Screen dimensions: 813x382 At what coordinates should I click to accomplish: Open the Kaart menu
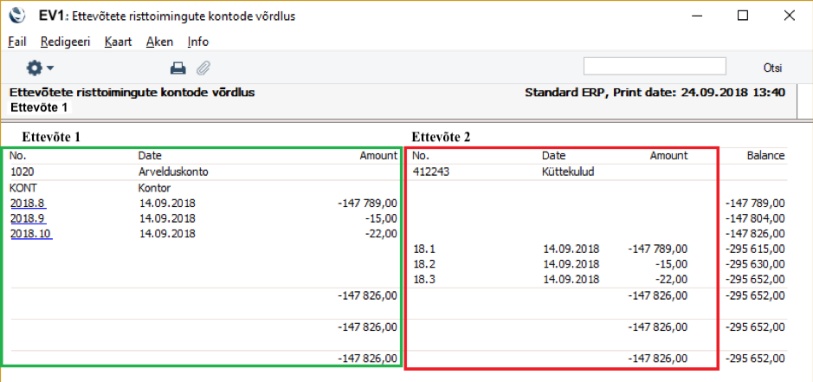118,42
